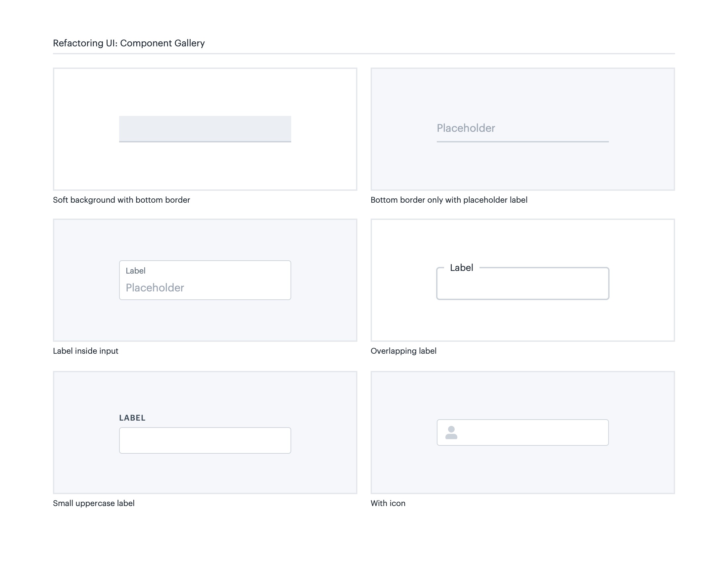Click the Label text overlapping the input border

[x=461, y=268]
